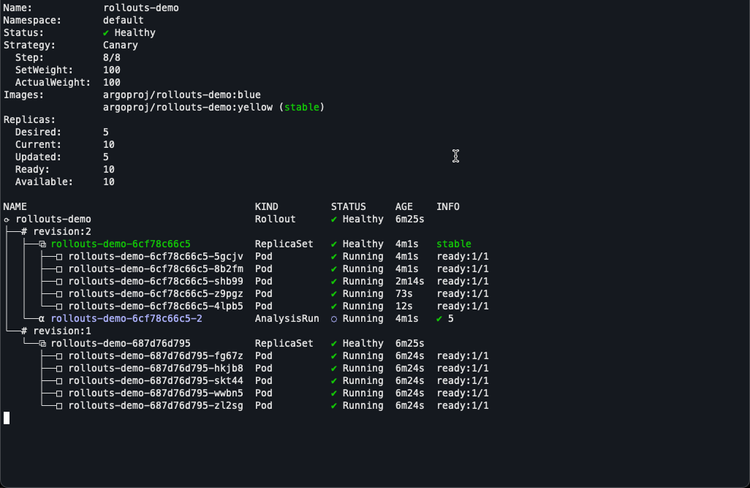Click the green checkmark next to AnalysisRun count 5

click(440, 319)
